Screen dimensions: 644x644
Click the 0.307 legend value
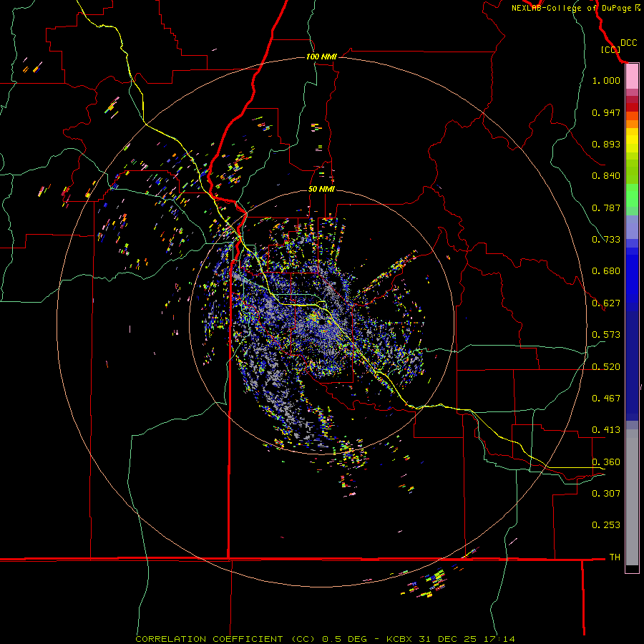(x=606, y=493)
